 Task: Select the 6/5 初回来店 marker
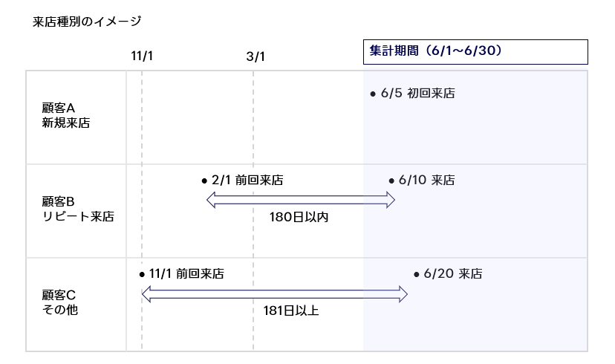(413, 94)
